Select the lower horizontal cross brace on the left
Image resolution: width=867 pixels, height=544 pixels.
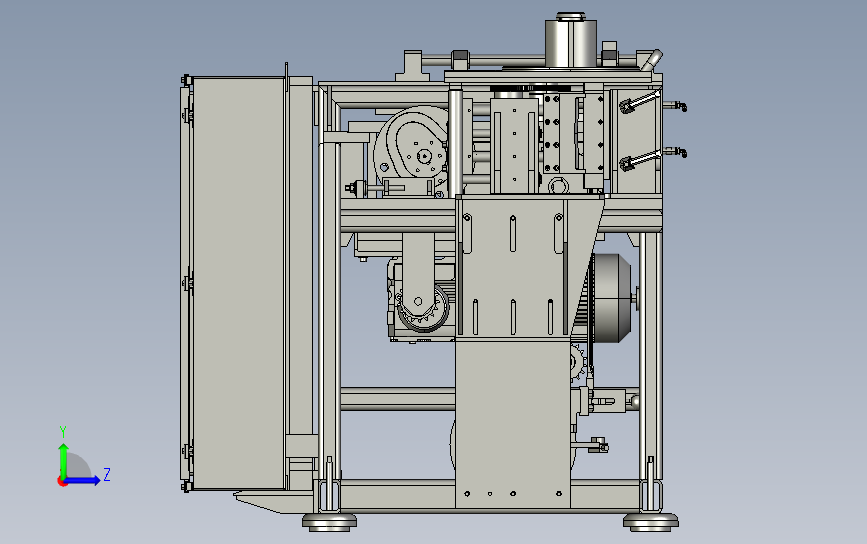(398, 399)
